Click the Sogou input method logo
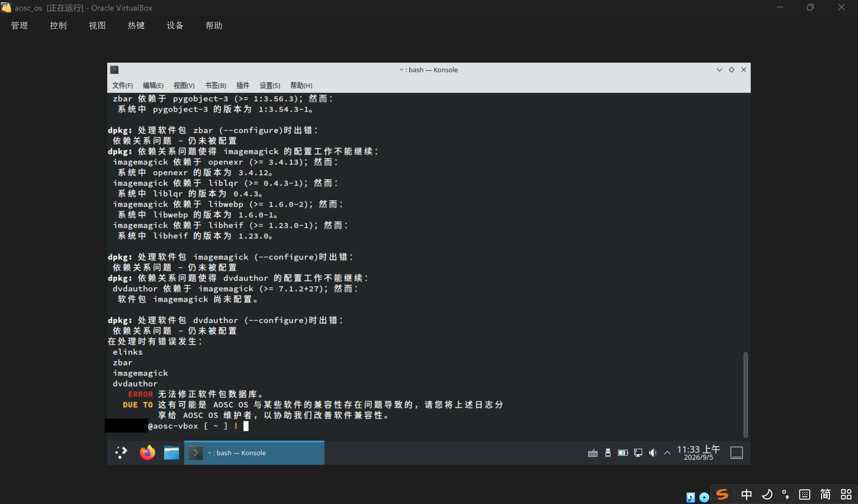 [722, 494]
